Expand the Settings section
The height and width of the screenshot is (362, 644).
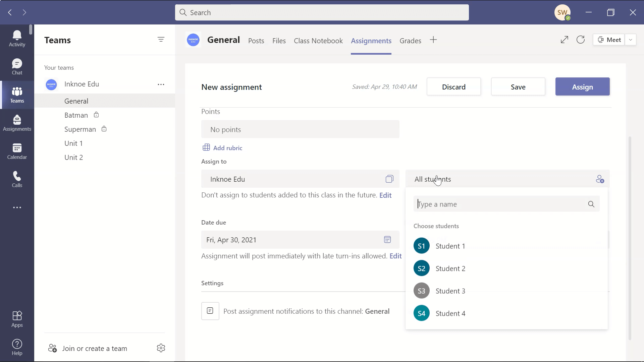pyautogui.click(x=213, y=283)
